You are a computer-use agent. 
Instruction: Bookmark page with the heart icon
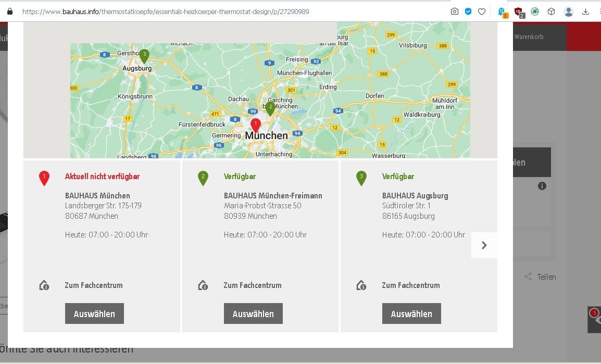pyautogui.click(x=482, y=11)
